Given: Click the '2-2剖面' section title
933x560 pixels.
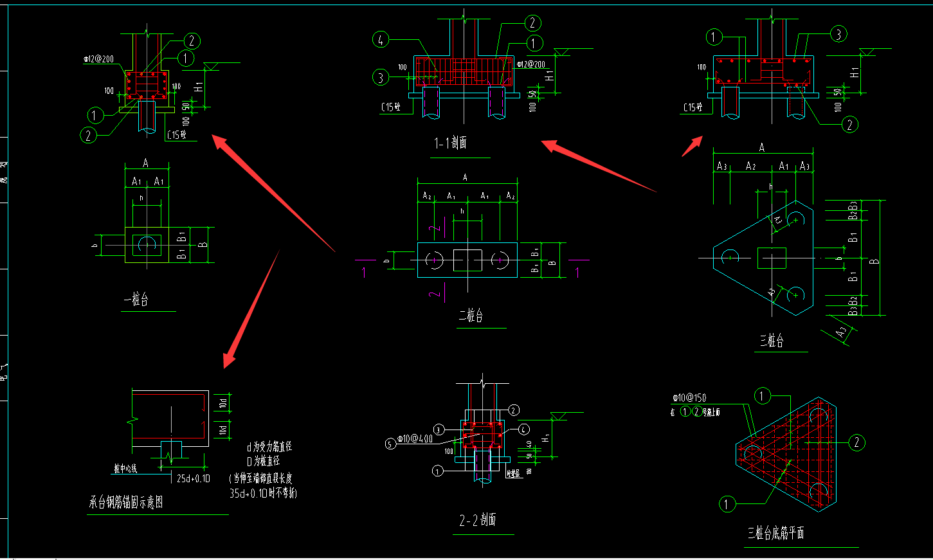Looking at the screenshot, I should click(x=478, y=519).
